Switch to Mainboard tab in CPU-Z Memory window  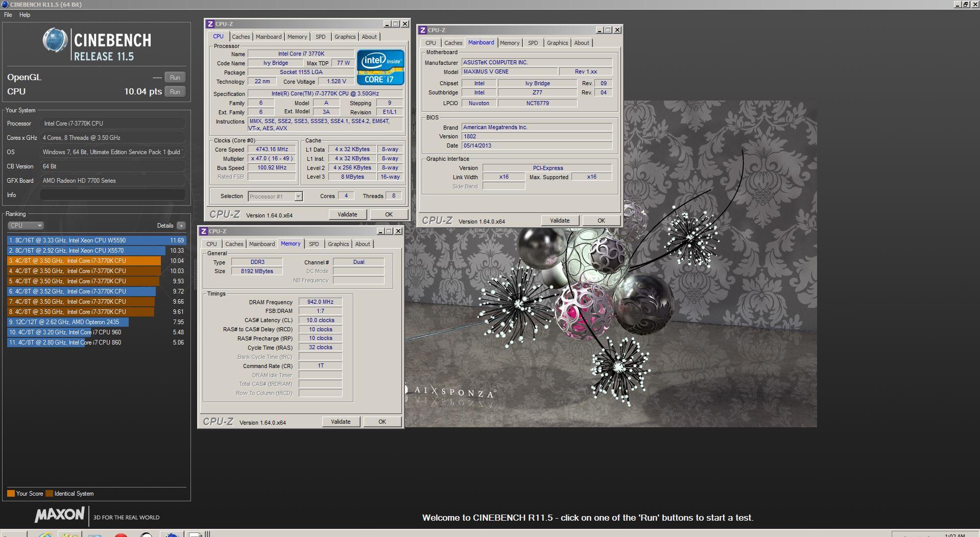pos(262,244)
